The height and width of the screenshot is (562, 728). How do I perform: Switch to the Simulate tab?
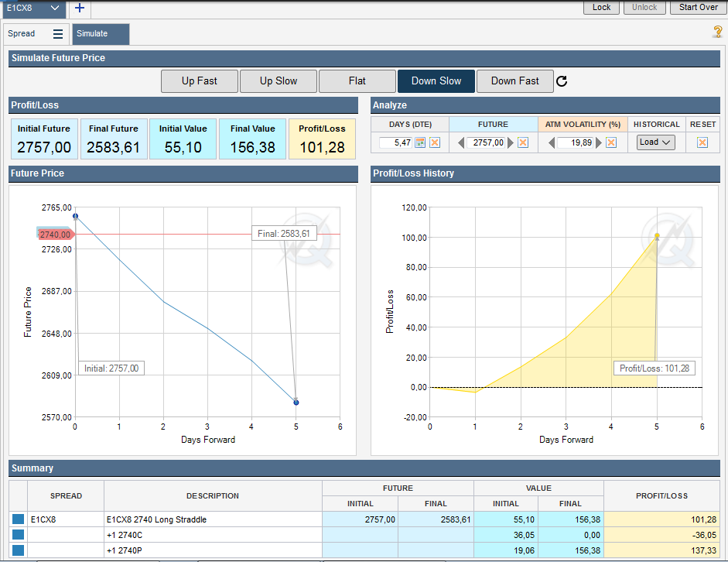pyautogui.click(x=101, y=34)
